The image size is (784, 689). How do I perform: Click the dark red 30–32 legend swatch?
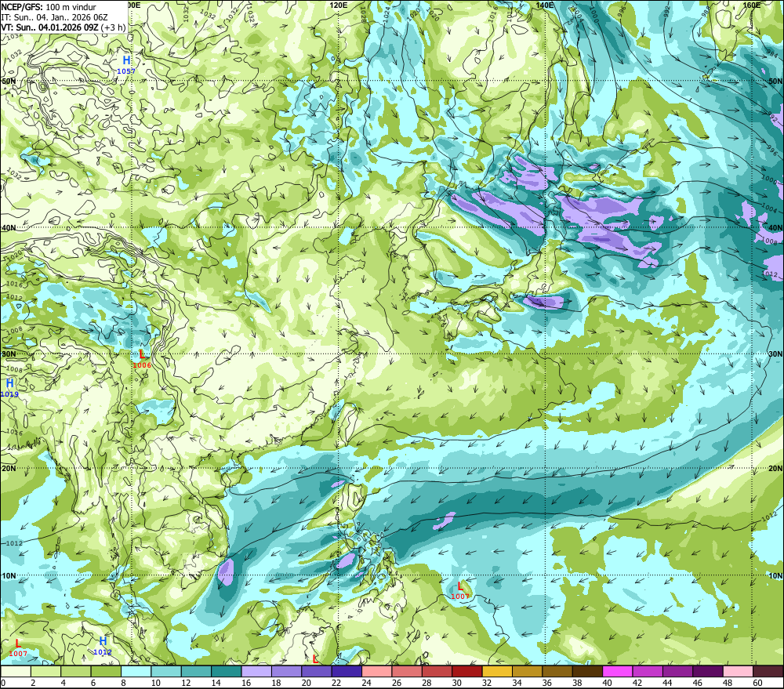tap(467, 671)
